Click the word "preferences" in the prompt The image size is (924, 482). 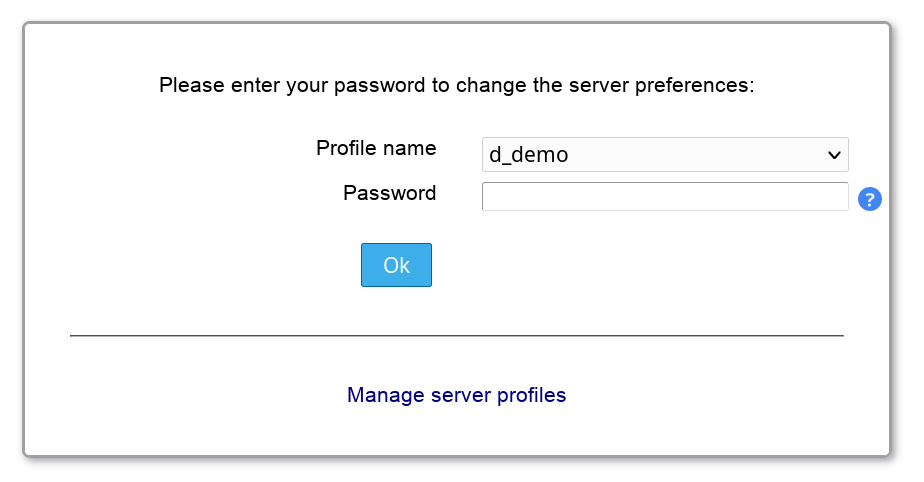691,85
